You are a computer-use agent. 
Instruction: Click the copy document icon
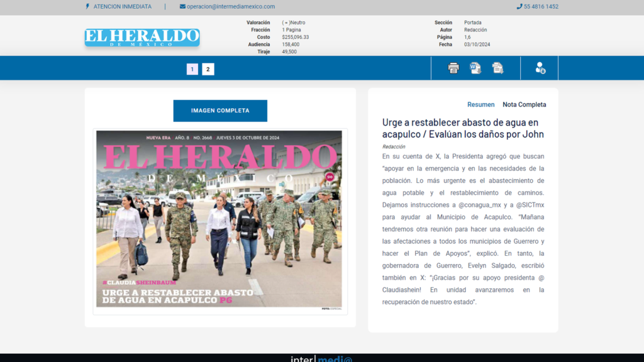point(498,68)
